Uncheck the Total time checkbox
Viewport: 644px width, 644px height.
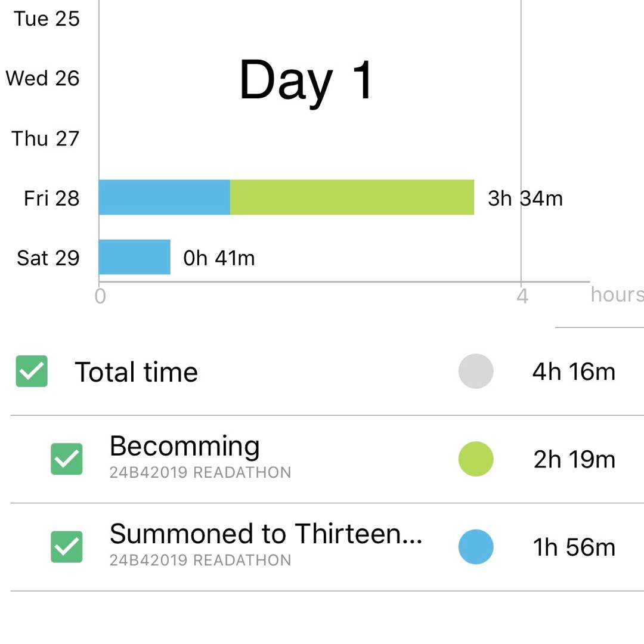coord(32,371)
